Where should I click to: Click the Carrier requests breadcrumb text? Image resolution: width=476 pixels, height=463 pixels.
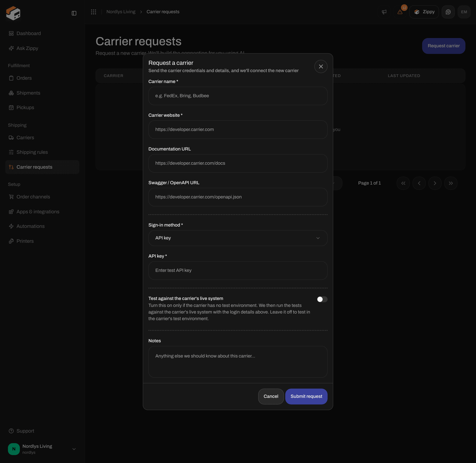coord(163,12)
